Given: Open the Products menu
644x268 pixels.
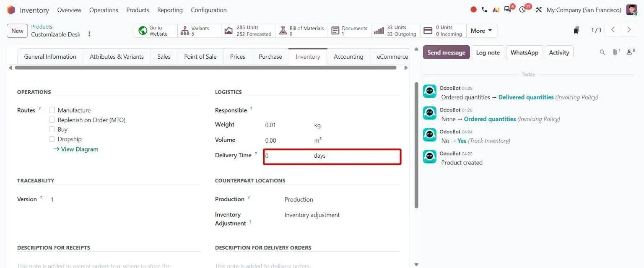Looking at the screenshot, I should pos(138,10).
